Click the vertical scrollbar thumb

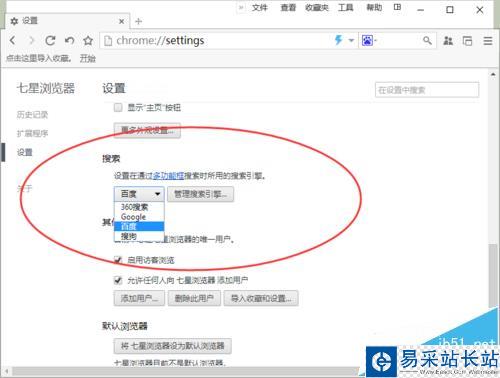tap(493, 276)
